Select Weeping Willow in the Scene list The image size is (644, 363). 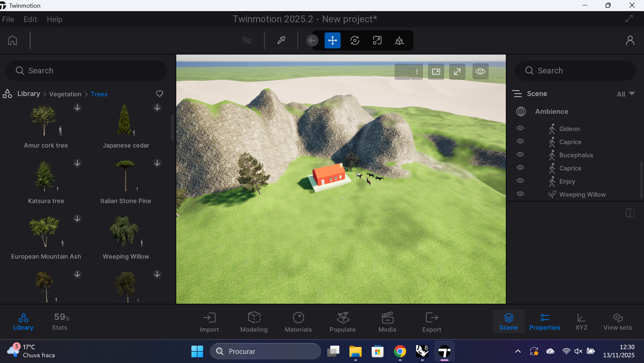pyautogui.click(x=582, y=195)
